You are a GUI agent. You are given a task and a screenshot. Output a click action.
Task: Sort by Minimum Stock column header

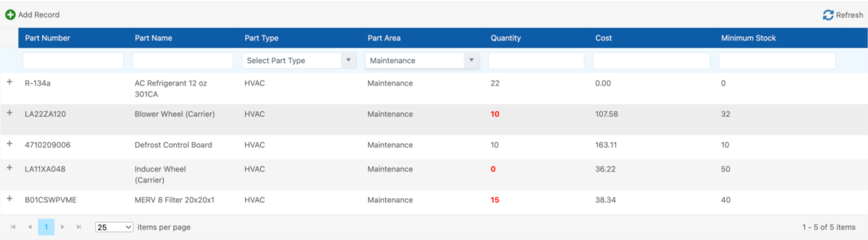748,38
